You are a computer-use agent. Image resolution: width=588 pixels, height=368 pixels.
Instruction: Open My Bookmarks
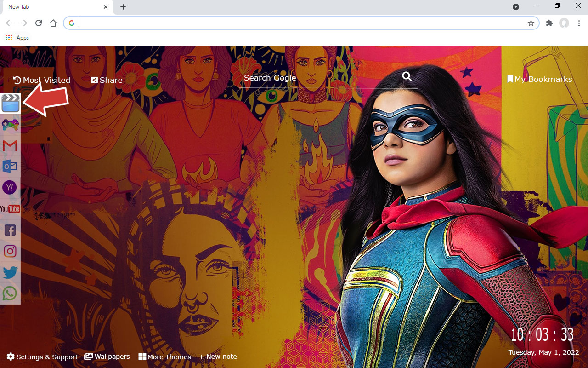click(x=540, y=79)
